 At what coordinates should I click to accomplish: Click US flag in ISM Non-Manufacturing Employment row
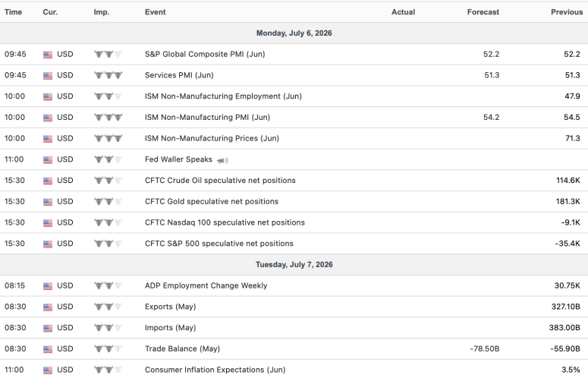coord(48,96)
